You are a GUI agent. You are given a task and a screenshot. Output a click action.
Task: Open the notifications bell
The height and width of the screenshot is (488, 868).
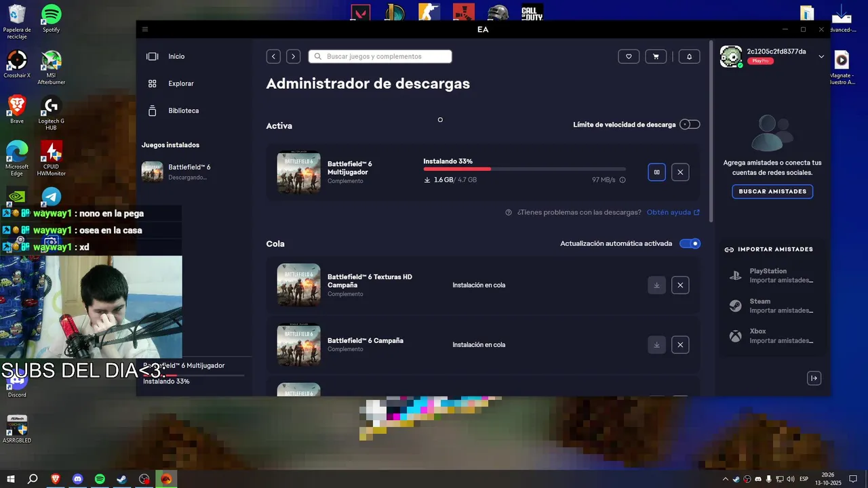689,56
